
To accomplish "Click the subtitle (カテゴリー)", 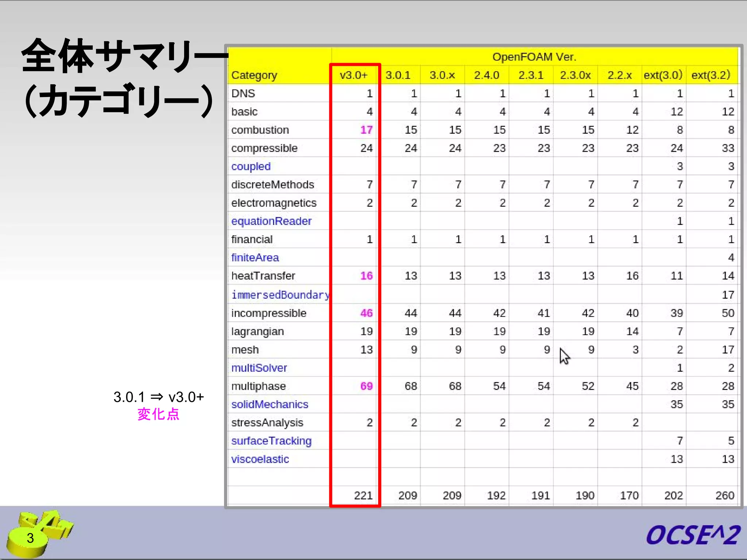I will [x=119, y=100].
